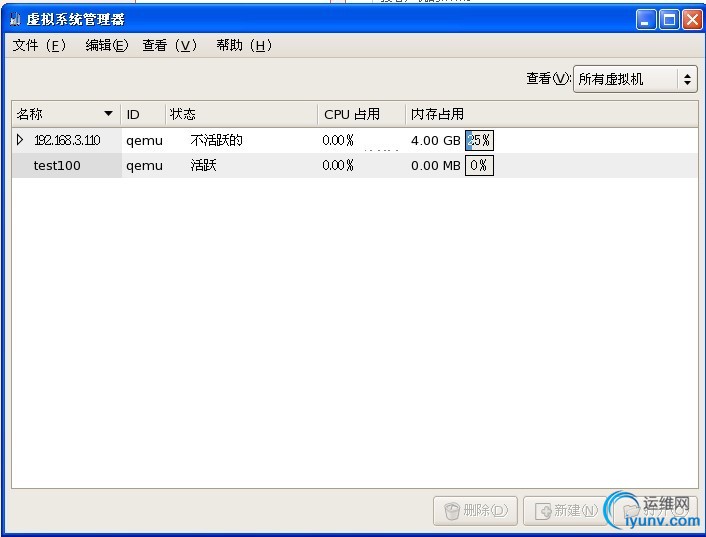This screenshot has width=706, height=537.
Task: Click the 内存占用 column header
Action: [552, 114]
